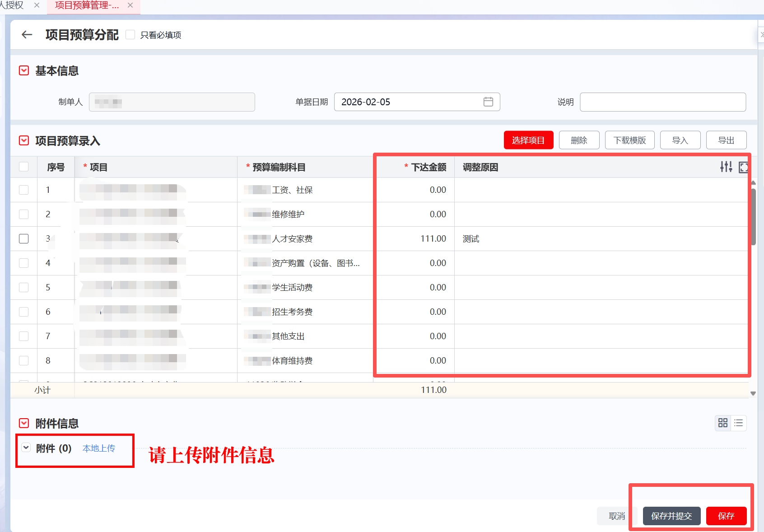Collapse the 基本信息 section
The width and height of the screenshot is (764, 532).
(x=24, y=71)
